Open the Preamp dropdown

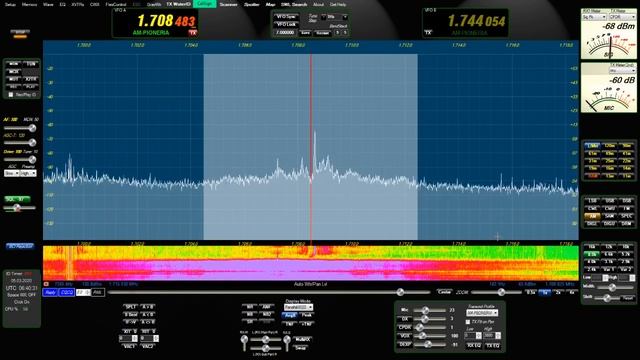click(x=28, y=173)
